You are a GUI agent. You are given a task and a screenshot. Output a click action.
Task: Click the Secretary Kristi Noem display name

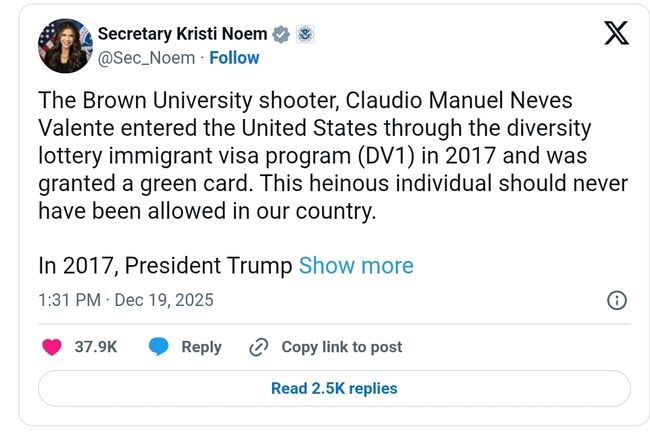pyautogui.click(x=183, y=35)
